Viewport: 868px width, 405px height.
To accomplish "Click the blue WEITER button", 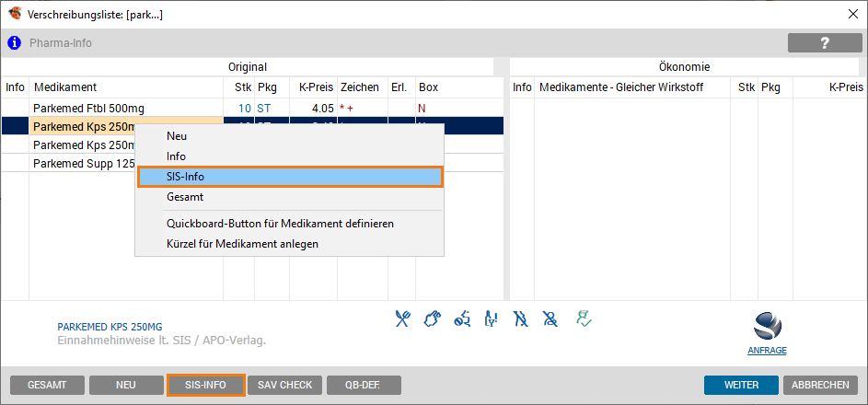I will point(741,385).
